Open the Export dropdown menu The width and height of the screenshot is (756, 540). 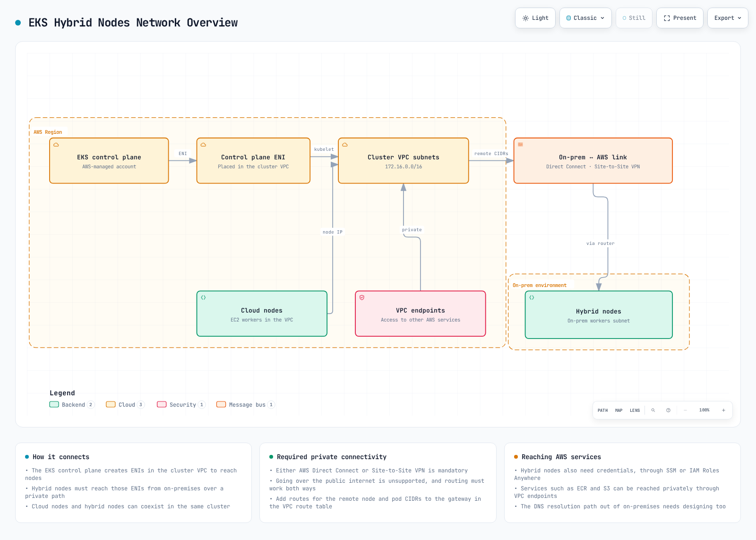[728, 18]
